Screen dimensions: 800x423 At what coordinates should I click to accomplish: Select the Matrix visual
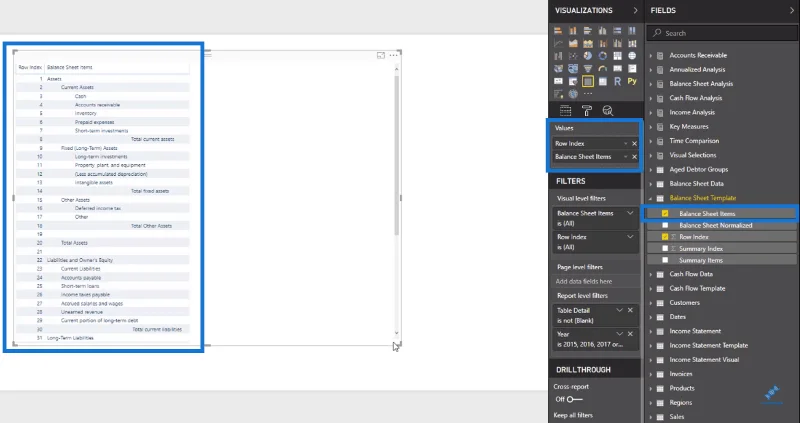tap(603, 82)
